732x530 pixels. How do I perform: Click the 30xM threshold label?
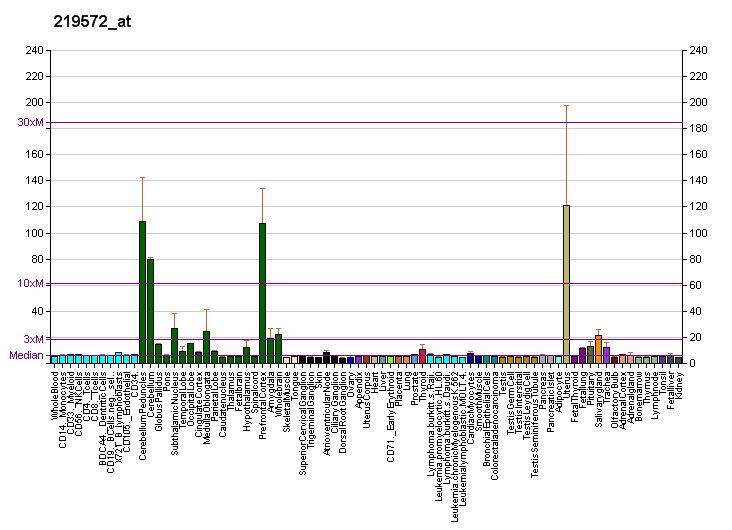coord(30,123)
